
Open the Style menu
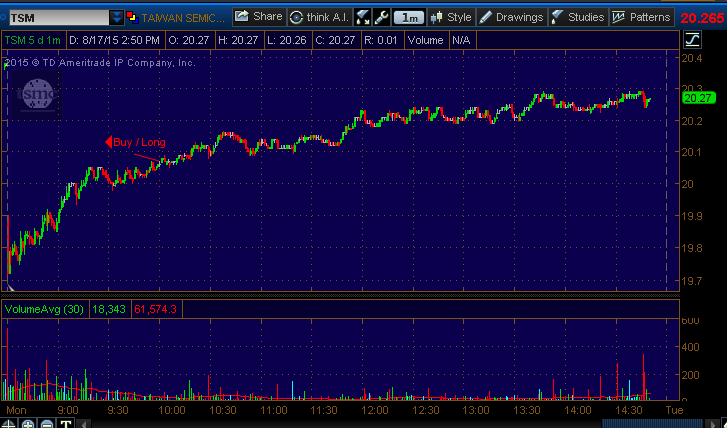(451, 18)
